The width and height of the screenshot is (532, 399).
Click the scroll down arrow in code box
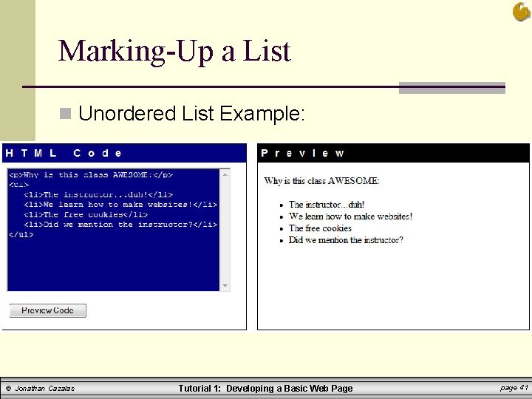225,286
